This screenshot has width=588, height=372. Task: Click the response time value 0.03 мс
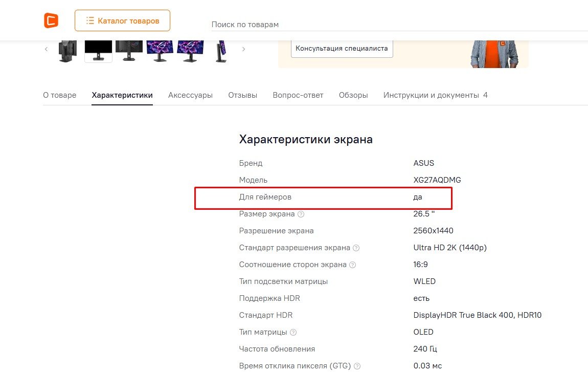click(427, 366)
